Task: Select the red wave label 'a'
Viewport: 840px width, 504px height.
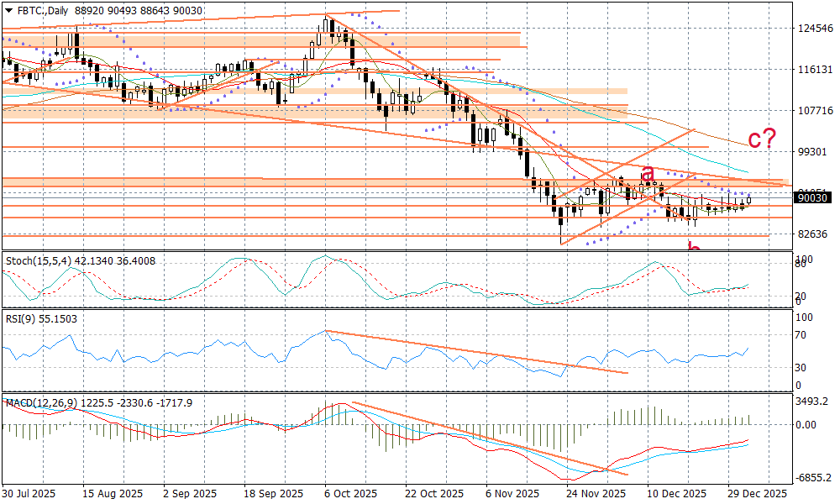Action: coord(648,174)
